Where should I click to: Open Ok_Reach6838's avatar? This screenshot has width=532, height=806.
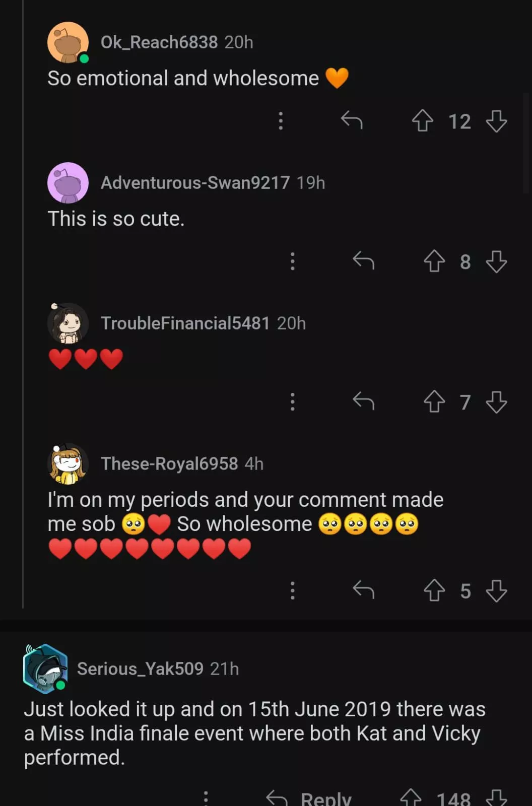pos(68,42)
